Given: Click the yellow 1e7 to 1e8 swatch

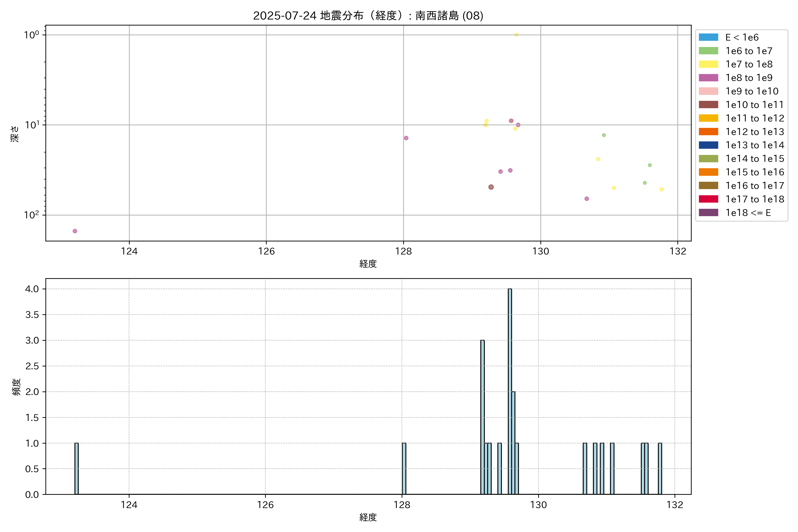Looking at the screenshot, I should [x=708, y=64].
